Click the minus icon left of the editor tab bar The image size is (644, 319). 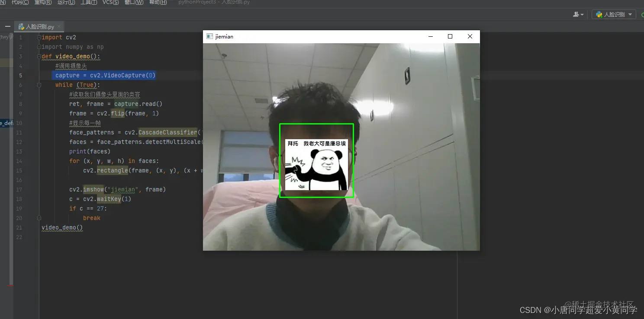7,26
